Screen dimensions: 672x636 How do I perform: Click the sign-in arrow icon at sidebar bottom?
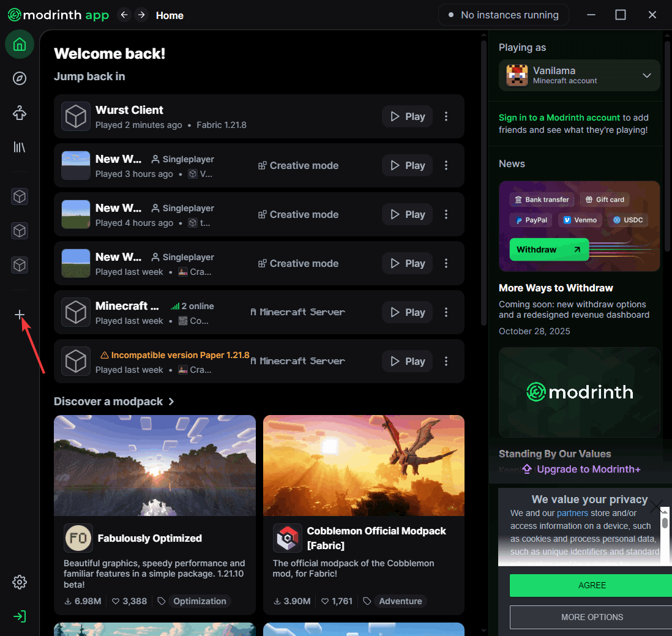click(x=19, y=616)
